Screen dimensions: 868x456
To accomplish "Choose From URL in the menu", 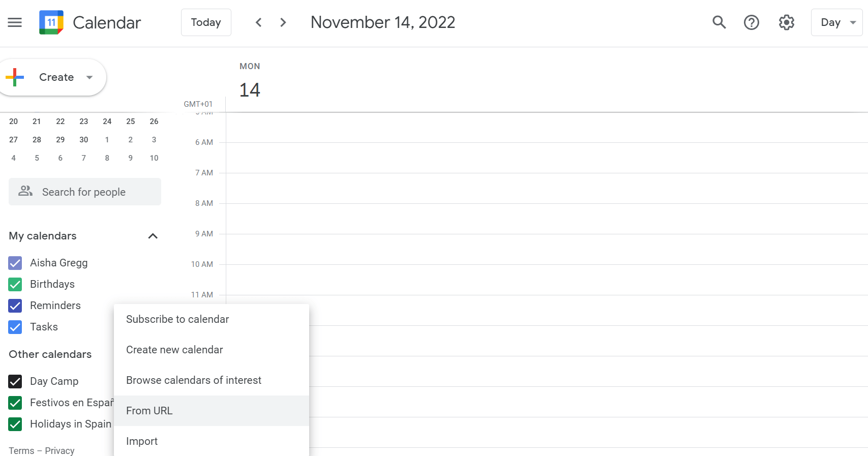I will (x=149, y=411).
